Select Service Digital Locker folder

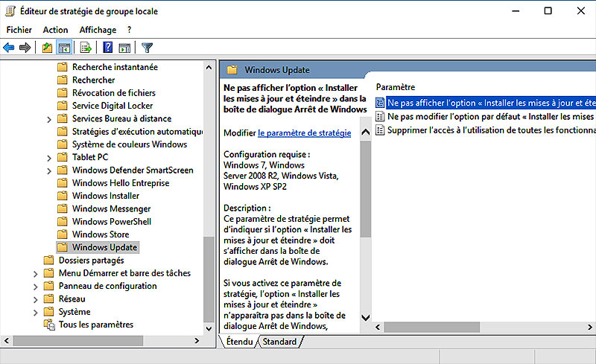tap(112, 106)
